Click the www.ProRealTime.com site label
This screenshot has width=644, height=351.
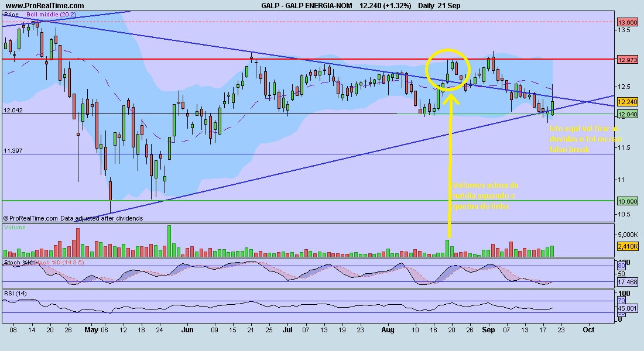coord(44,6)
